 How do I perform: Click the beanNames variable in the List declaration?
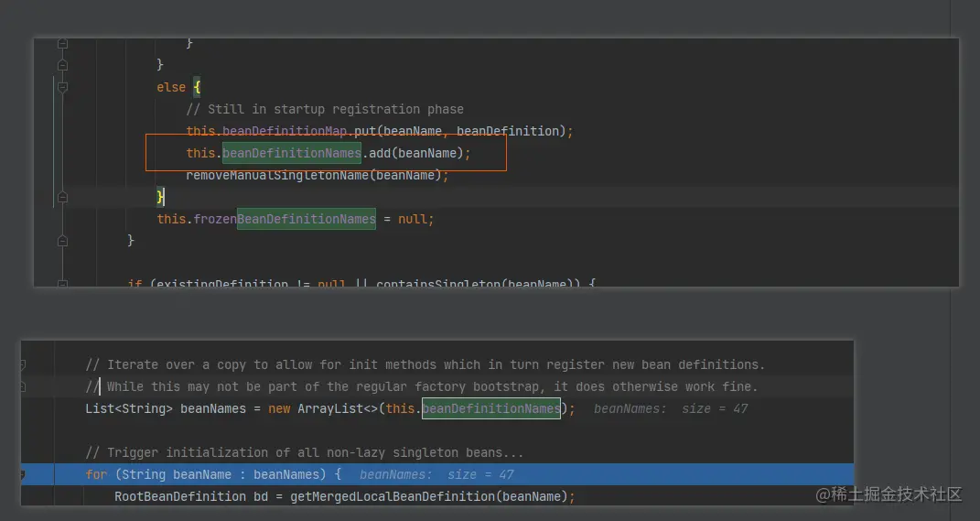point(213,408)
